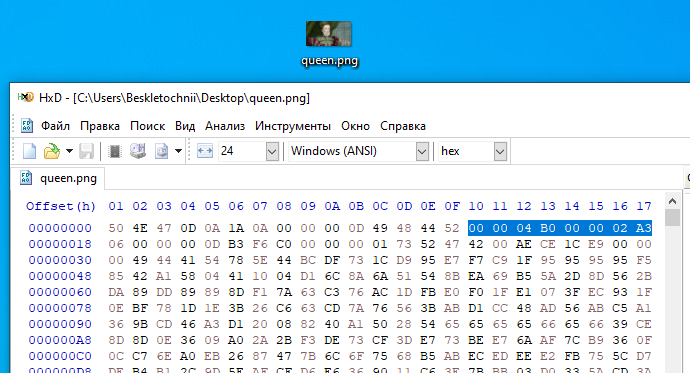Click the offset label 000000A8
The width and height of the screenshot is (690, 373).
coord(60,340)
